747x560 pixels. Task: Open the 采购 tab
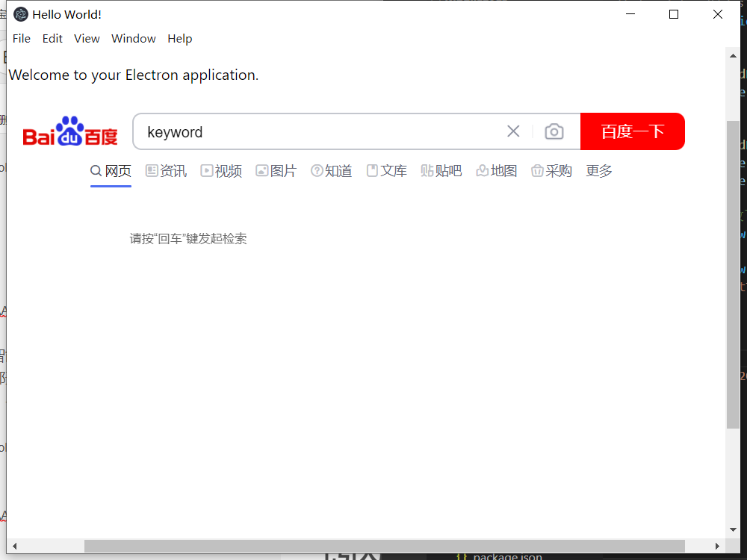click(x=552, y=170)
